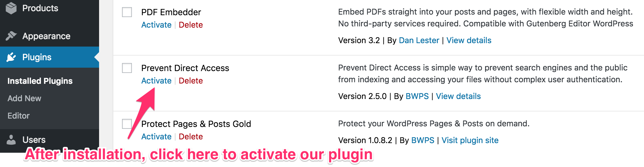This screenshot has width=644, height=167.
Task: Check the Protect Pages & Posts Gold checkbox
Action: tap(127, 124)
